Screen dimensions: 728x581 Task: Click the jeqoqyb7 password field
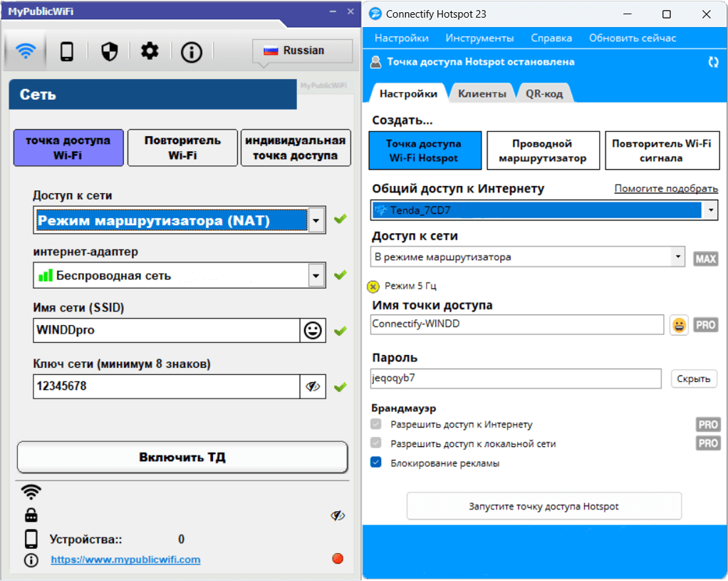[516, 379]
